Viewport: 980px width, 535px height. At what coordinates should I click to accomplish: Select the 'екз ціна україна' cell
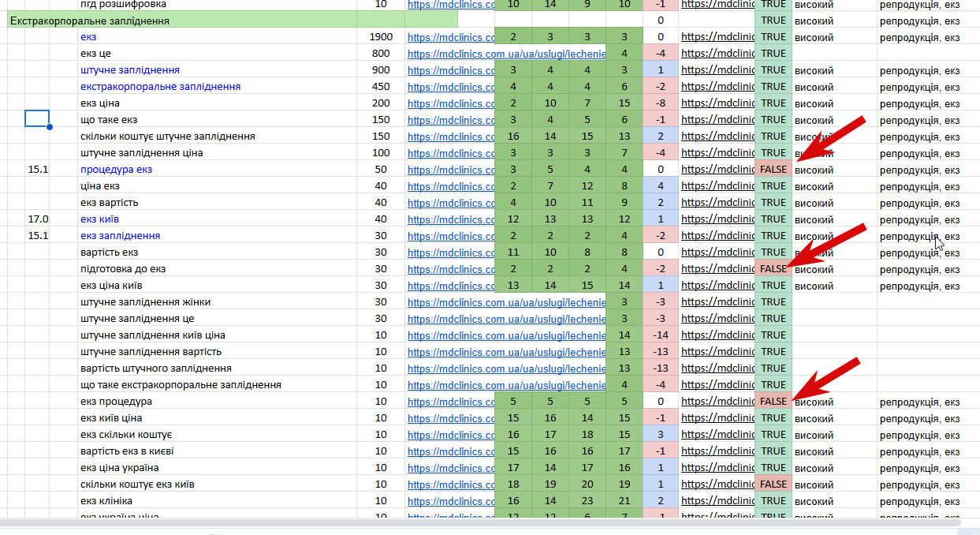coord(218,468)
